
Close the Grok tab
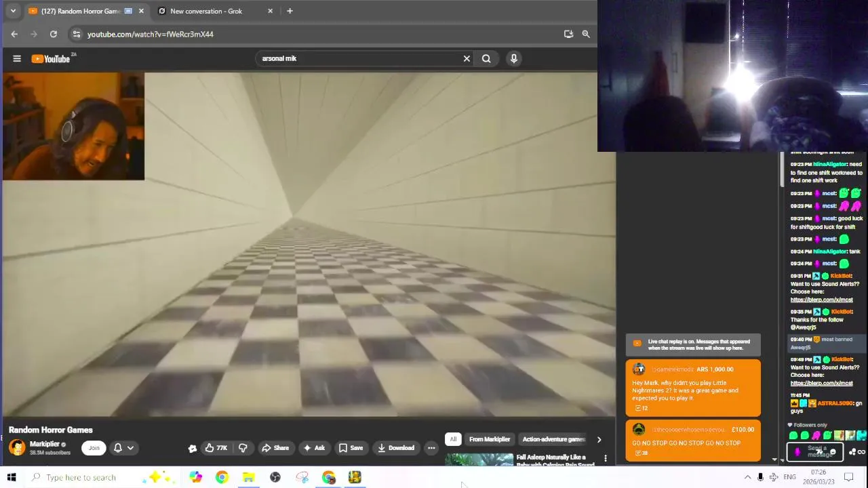click(x=271, y=11)
